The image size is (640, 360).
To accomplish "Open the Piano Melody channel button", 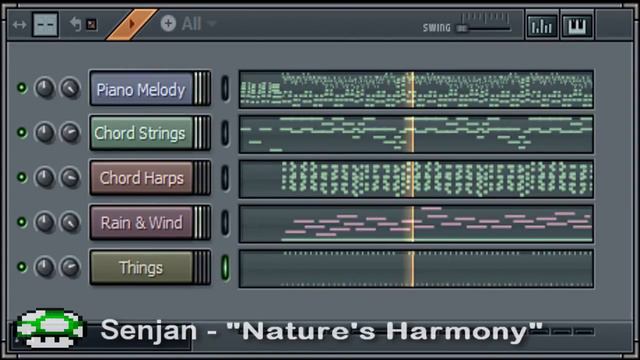I will point(141,89).
